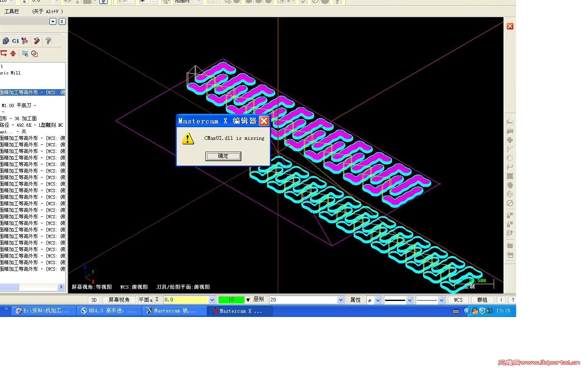Click the orange X close icon in right toolbar
The width and height of the screenshot is (588, 368).
point(510,26)
